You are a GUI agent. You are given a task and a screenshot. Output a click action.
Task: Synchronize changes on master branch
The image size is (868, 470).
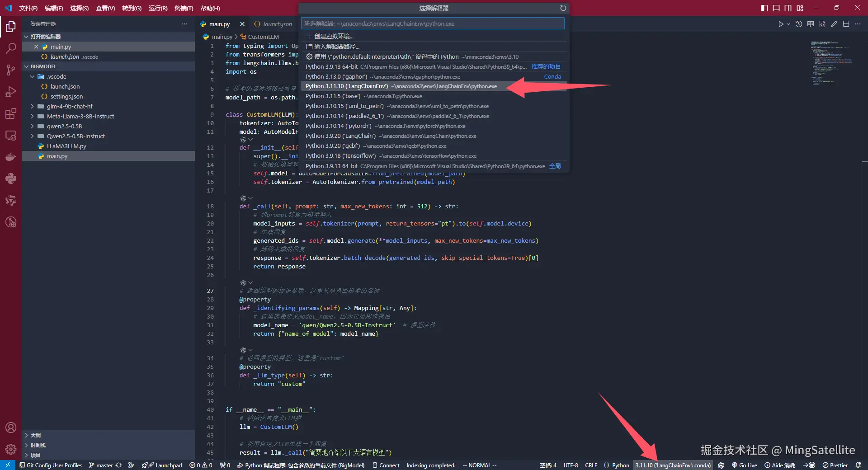[x=119, y=465]
